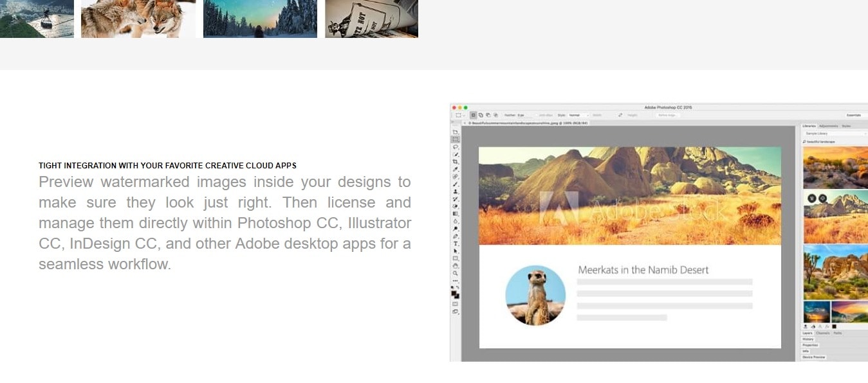
Task: Choose Subtract from selection mode
Action: [488, 115]
